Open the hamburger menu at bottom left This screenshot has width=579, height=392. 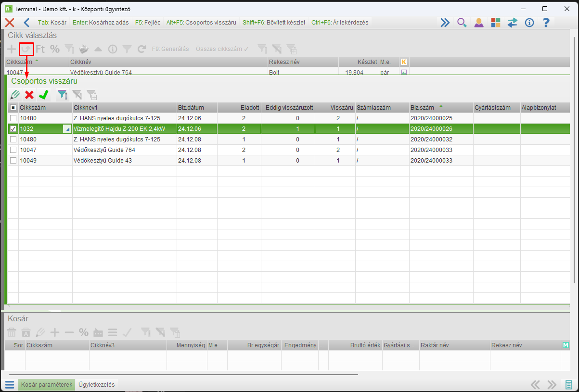pos(10,384)
